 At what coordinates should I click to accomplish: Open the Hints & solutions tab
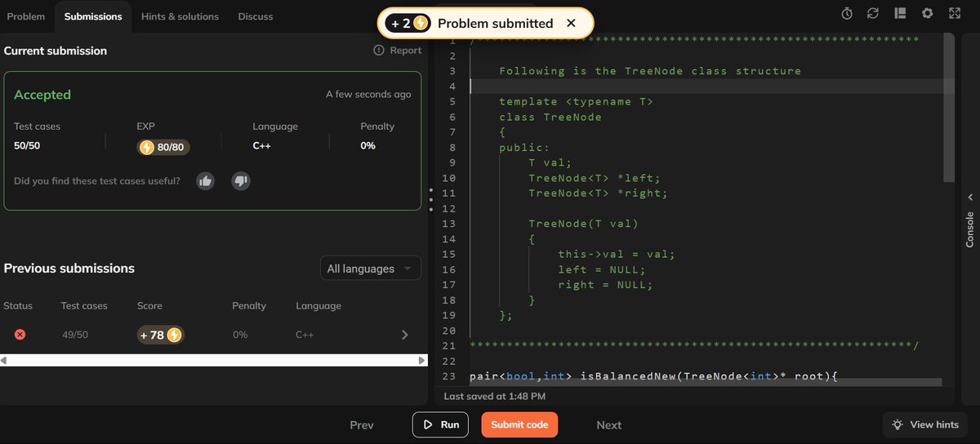coord(180,16)
